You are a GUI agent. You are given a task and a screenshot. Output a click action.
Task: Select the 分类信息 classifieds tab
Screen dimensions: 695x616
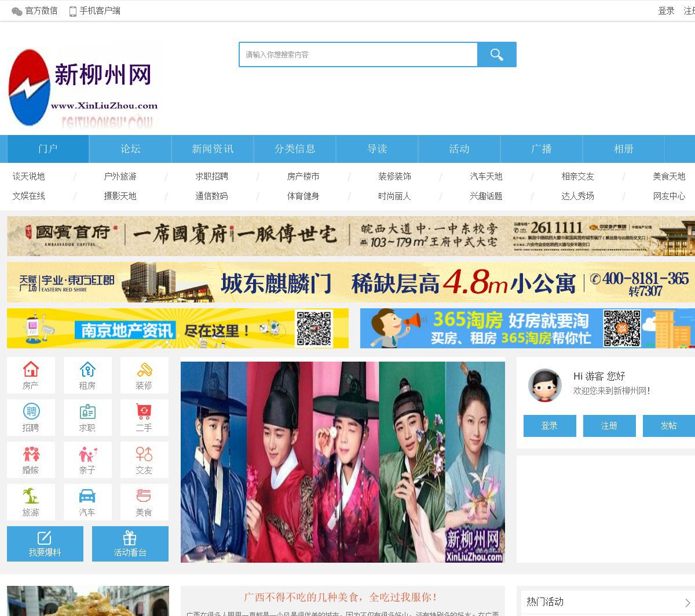295,149
